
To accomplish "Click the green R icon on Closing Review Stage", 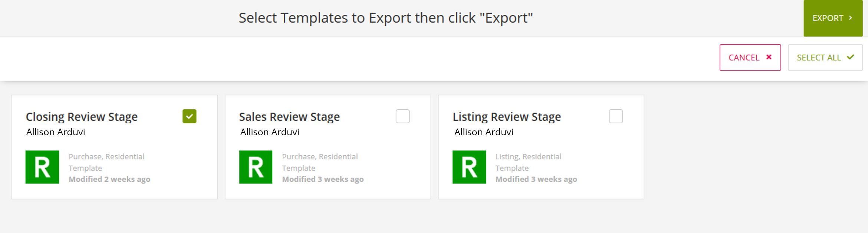I will point(42,167).
